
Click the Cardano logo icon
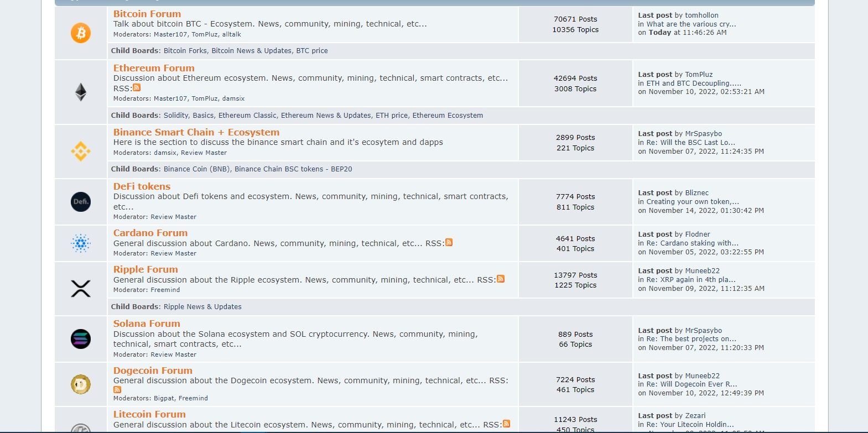point(81,243)
